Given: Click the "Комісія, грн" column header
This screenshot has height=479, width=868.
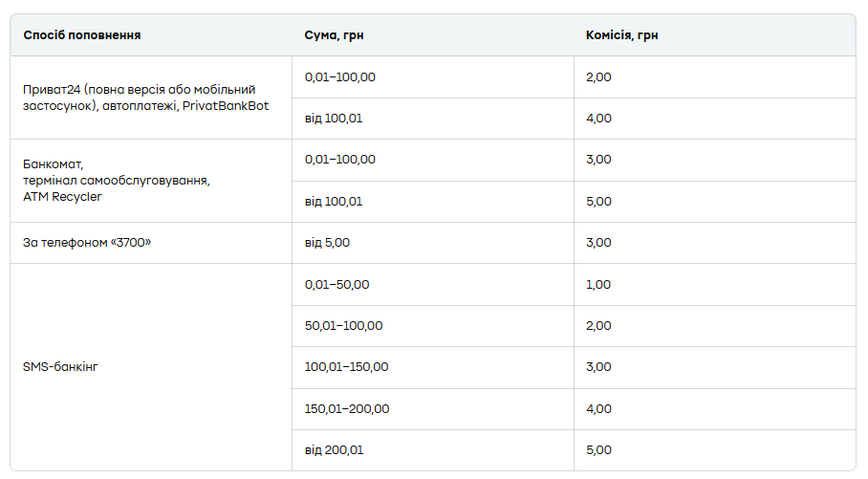Looking at the screenshot, I should pos(621,35).
